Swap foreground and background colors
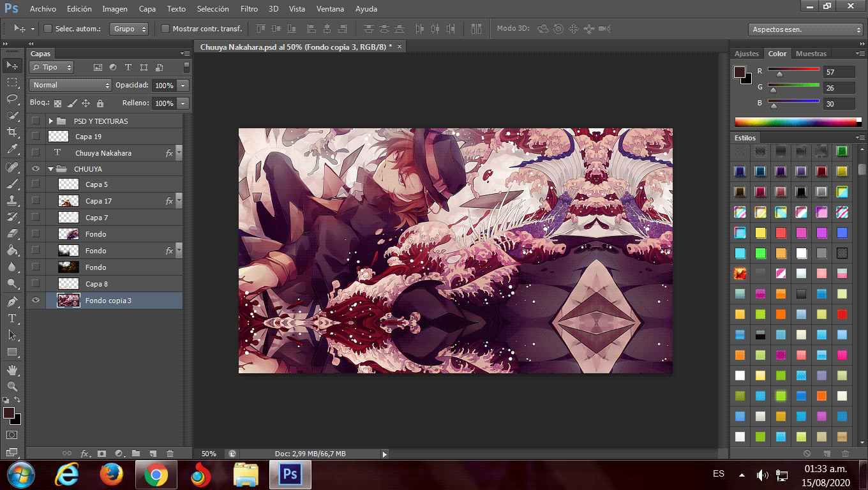 tap(17, 399)
